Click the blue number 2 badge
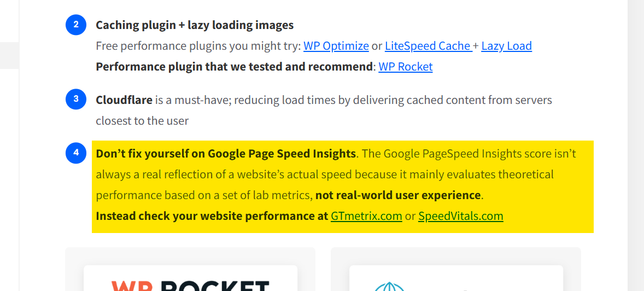The height and width of the screenshot is (291, 644). (76, 25)
